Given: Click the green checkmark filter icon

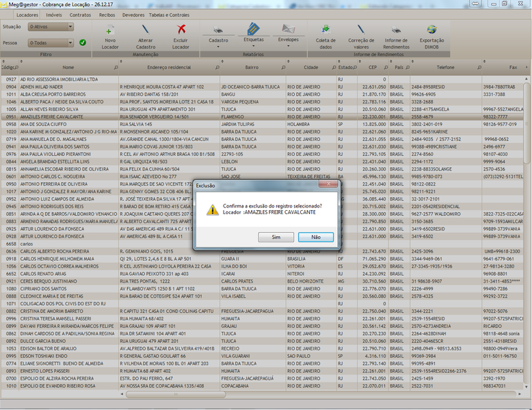Looking at the screenshot, I should pyautogui.click(x=83, y=42).
